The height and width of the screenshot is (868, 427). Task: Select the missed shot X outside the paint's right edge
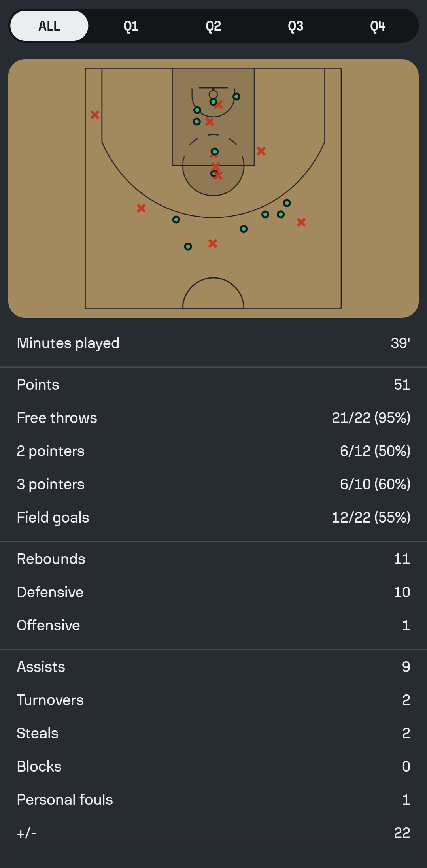coord(261,151)
